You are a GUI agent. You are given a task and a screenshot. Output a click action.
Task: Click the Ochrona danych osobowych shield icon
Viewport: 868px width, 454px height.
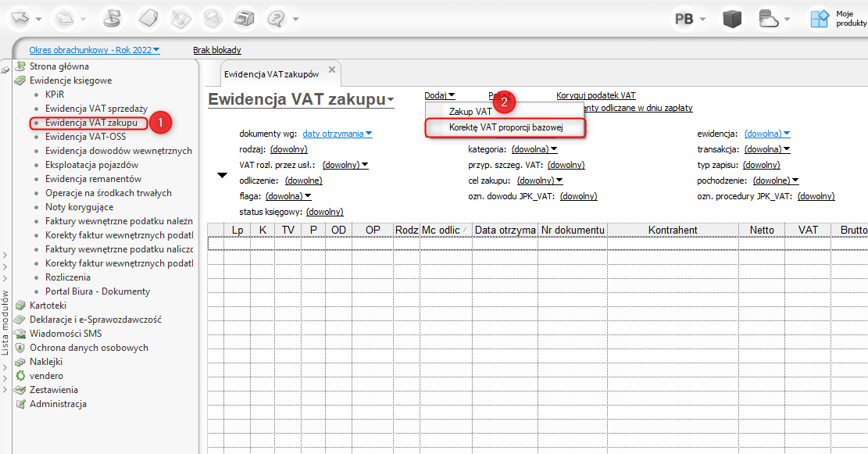[20, 348]
